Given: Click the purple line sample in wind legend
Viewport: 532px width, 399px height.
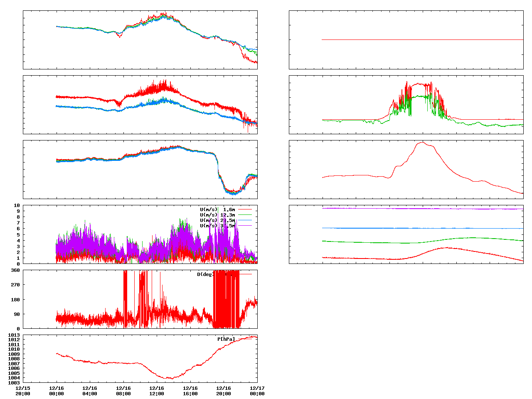Looking at the screenshot, I should [x=245, y=226].
